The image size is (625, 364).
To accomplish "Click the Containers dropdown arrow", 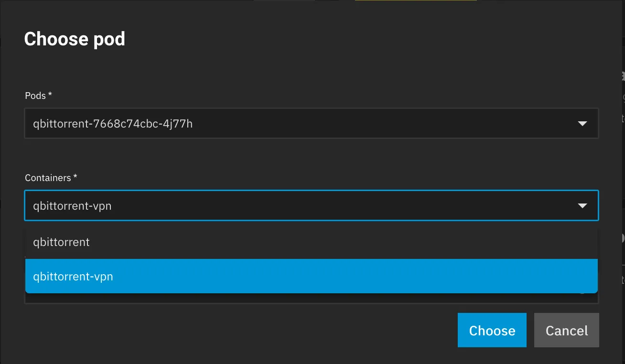I will pyautogui.click(x=582, y=206).
